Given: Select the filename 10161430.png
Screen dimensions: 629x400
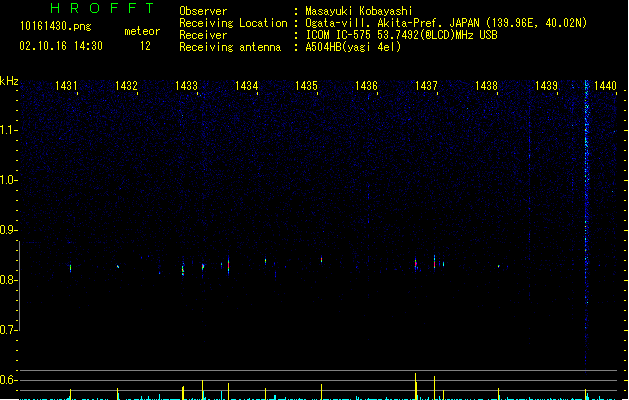Looking at the screenshot, I should coord(56,26).
